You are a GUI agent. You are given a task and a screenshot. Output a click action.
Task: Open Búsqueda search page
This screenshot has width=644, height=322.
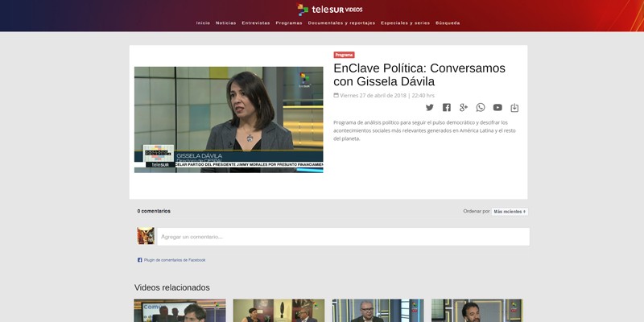[448, 23]
